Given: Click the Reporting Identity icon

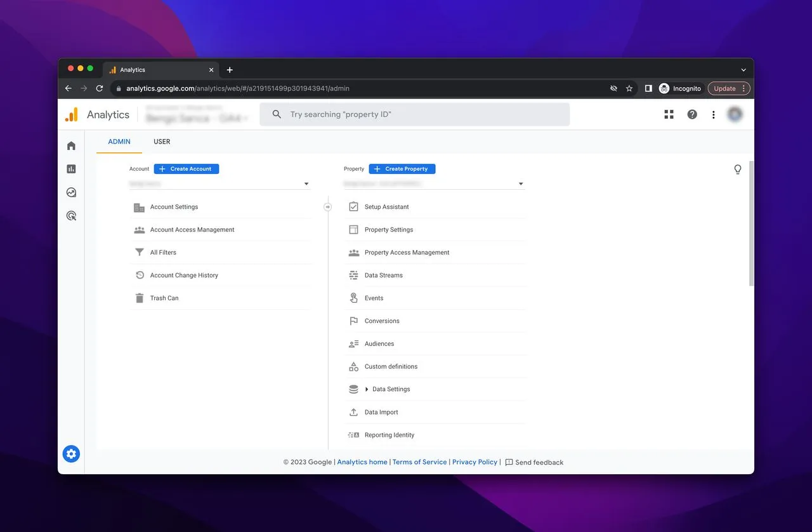Looking at the screenshot, I should click(x=353, y=436).
